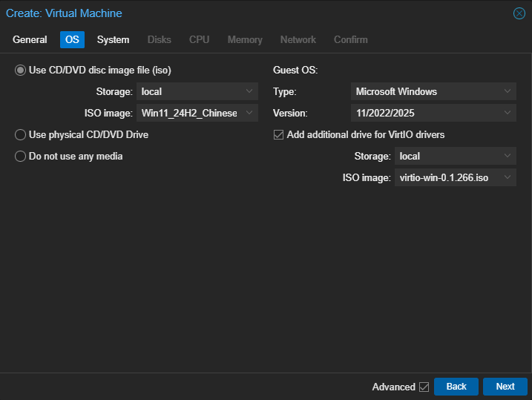Choose Do not use any media
Image resolution: width=532 pixels, height=400 pixels.
[21, 157]
